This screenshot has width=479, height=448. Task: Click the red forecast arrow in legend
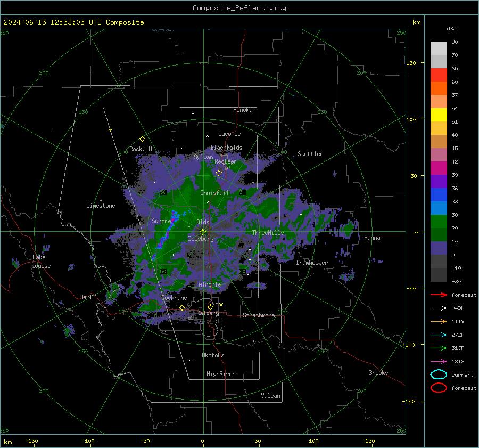[x=439, y=295]
